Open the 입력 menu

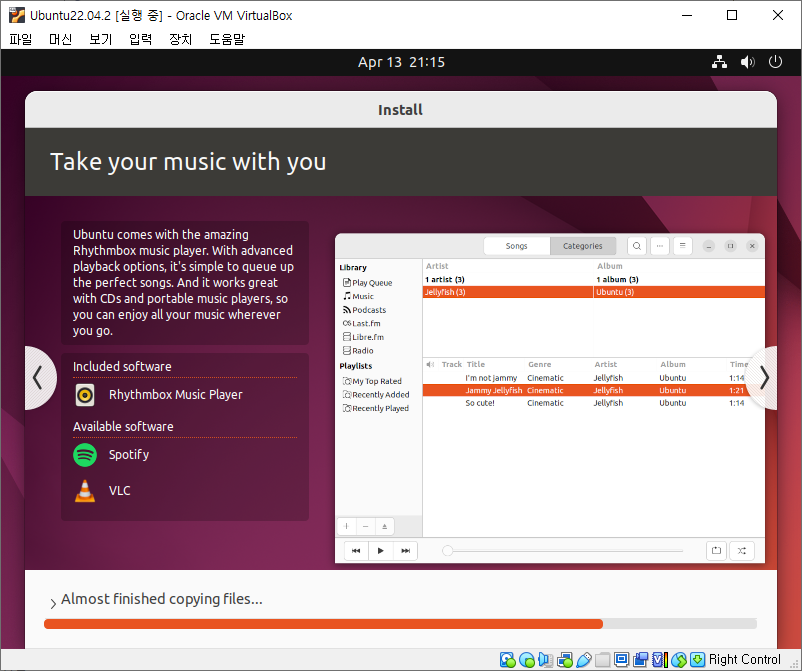140,39
